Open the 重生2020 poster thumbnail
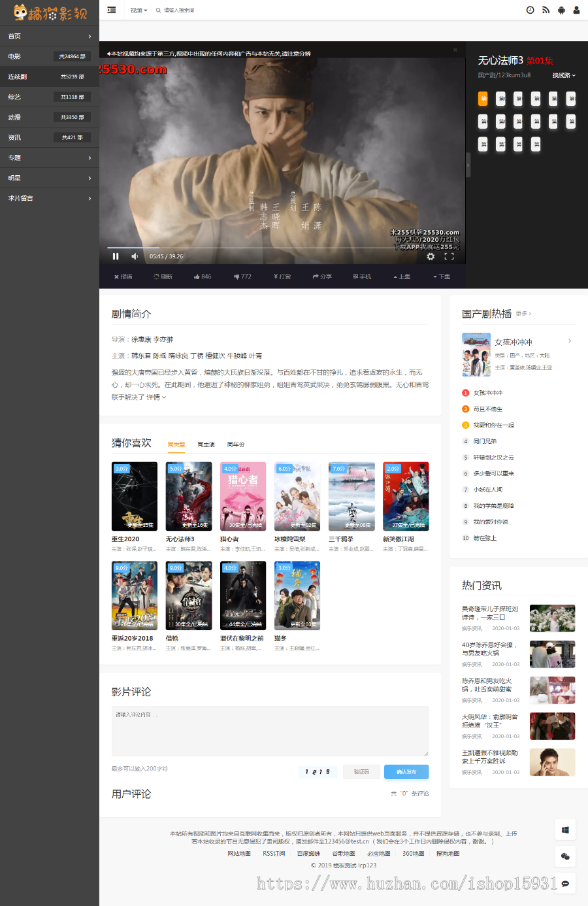The image size is (588, 906). click(135, 496)
